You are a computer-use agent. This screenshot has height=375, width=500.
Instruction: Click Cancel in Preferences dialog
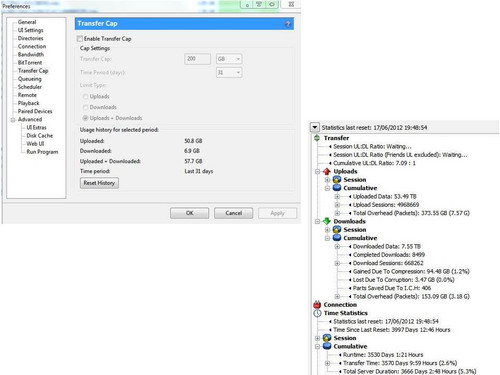click(233, 213)
